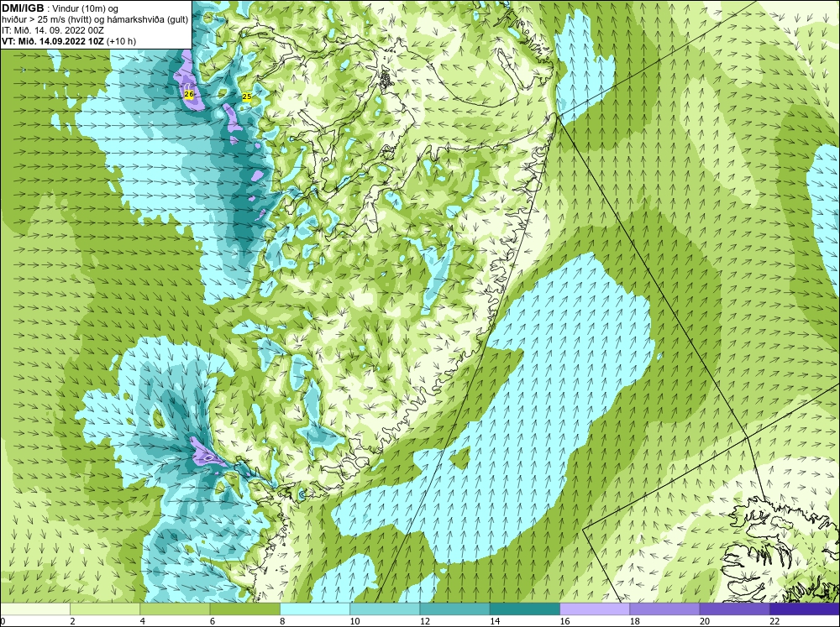Click the legend value 0
840x627 pixels.
click(x=3, y=621)
